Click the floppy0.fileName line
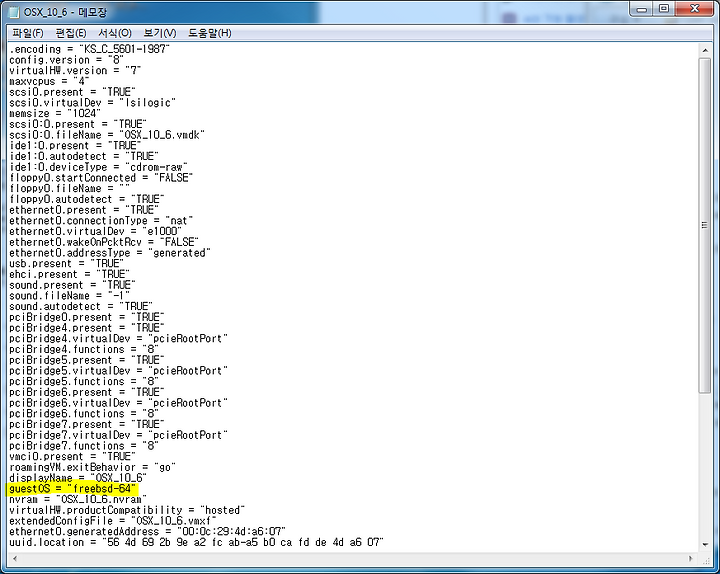 [69, 189]
